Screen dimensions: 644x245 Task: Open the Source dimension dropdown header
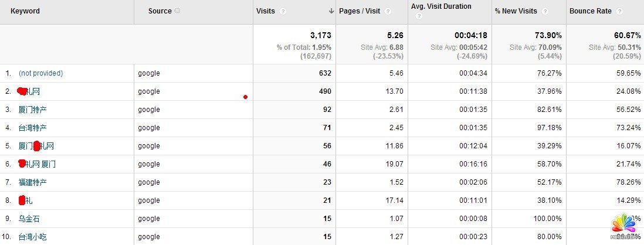point(160,11)
